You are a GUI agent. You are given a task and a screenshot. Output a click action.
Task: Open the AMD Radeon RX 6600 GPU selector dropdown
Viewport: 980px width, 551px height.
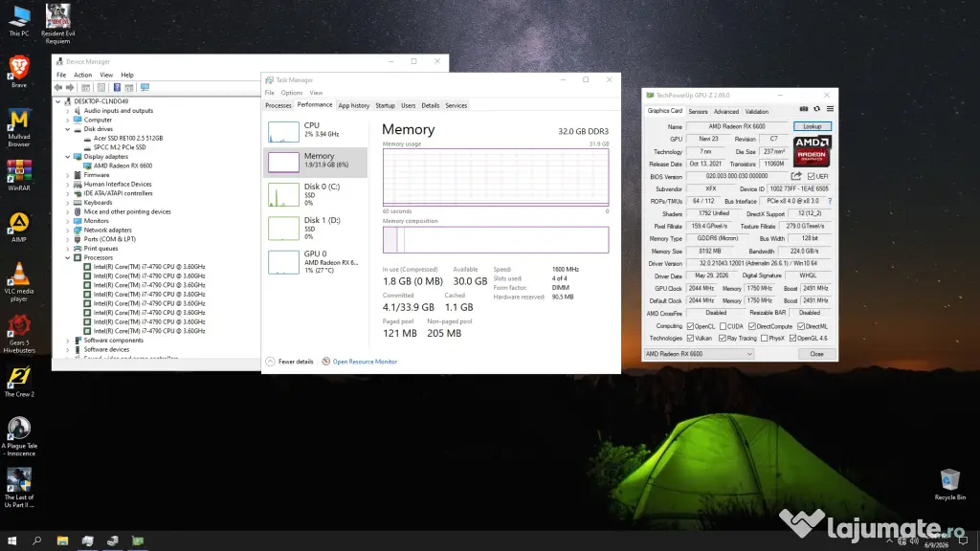(x=699, y=354)
